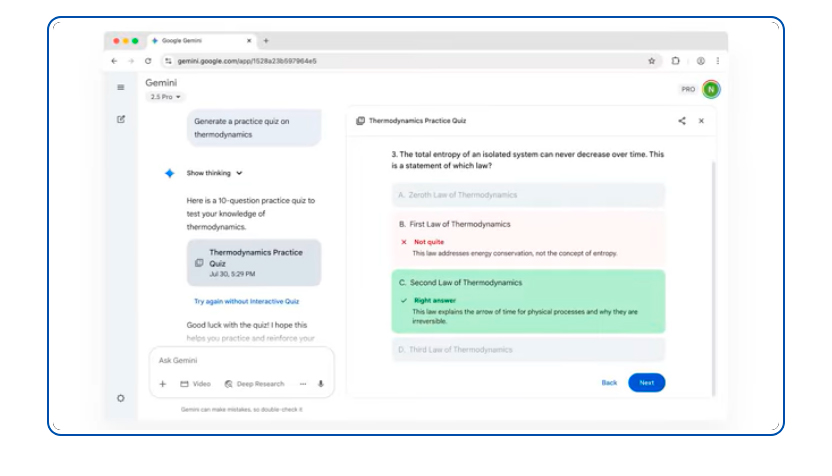Select answer D Third Law of Thermodynamics

coord(528,350)
